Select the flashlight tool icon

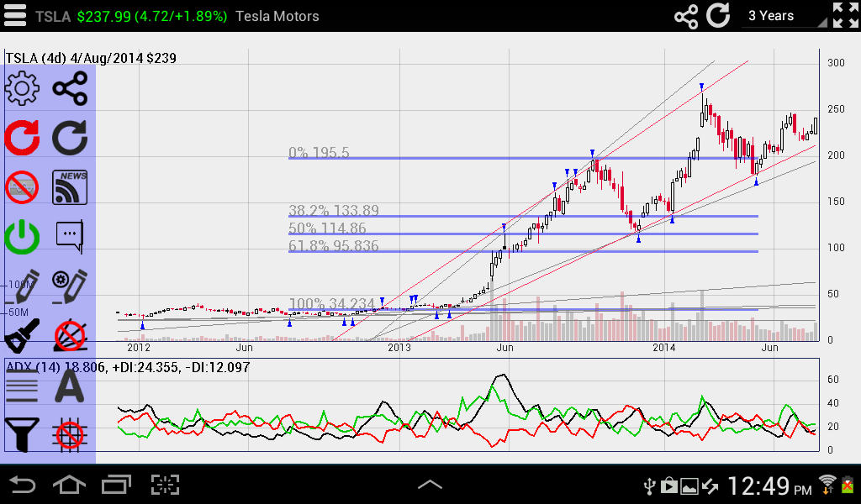tap(22, 335)
